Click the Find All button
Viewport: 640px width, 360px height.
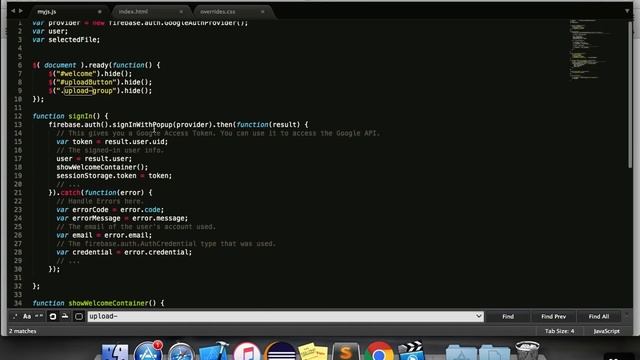click(x=599, y=316)
